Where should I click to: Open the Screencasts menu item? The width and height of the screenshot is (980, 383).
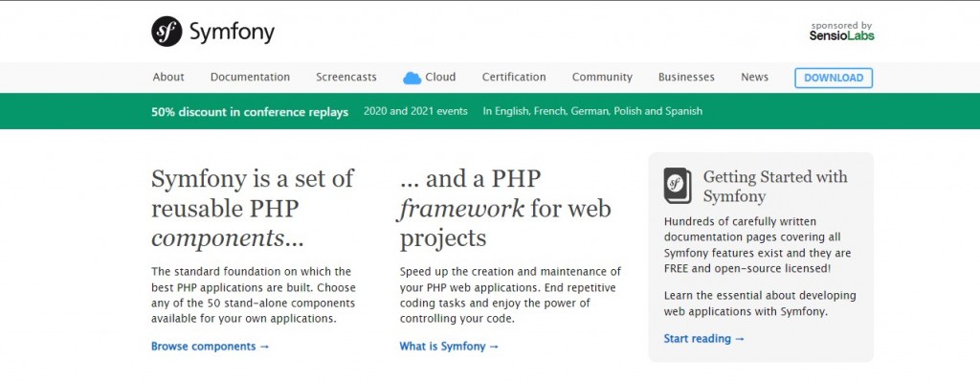coord(346,77)
